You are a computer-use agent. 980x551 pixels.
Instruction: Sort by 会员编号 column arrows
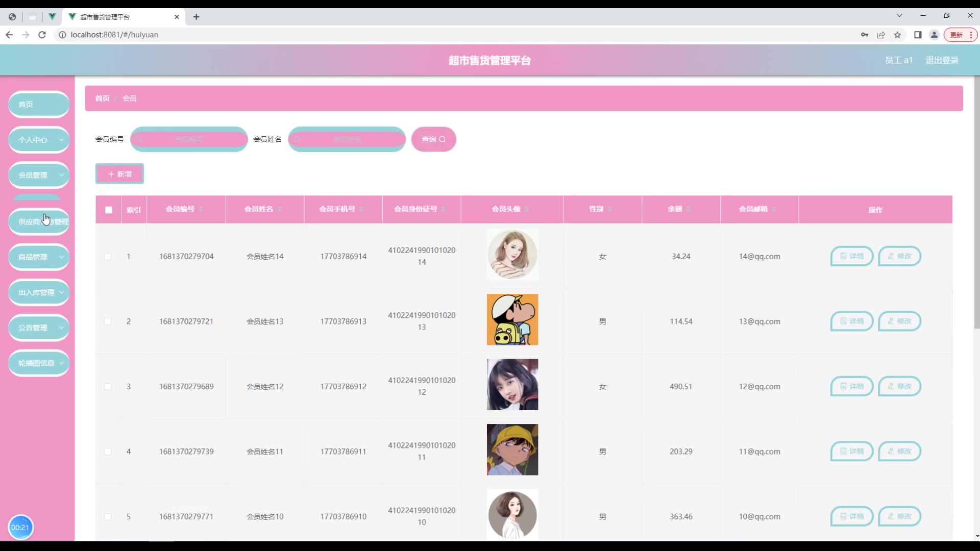(201, 209)
